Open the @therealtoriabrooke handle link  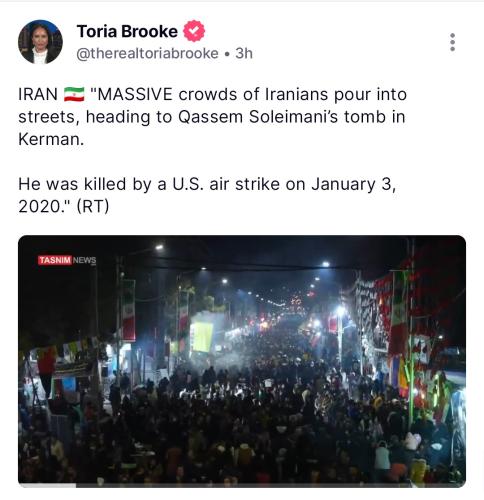pos(147,53)
